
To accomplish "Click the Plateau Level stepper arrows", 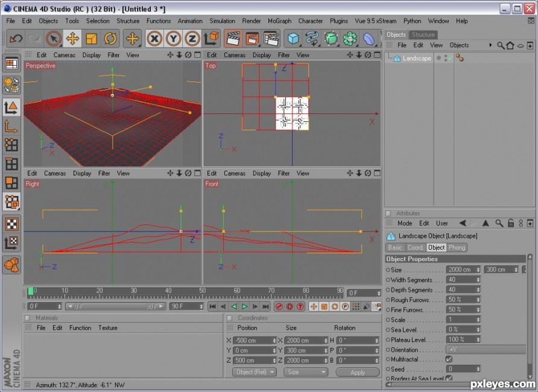I will 478,340.
